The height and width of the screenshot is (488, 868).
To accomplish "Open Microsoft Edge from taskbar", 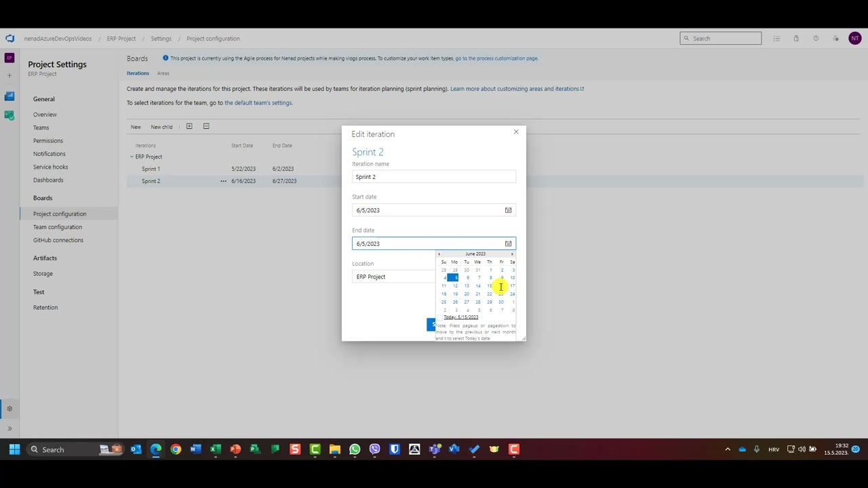I will (x=156, y=449).
